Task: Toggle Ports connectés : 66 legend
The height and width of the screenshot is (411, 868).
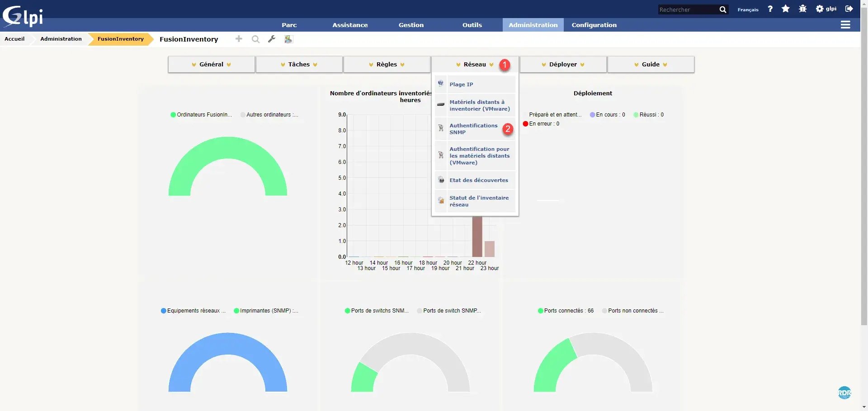Action: (x=566, y=311)
